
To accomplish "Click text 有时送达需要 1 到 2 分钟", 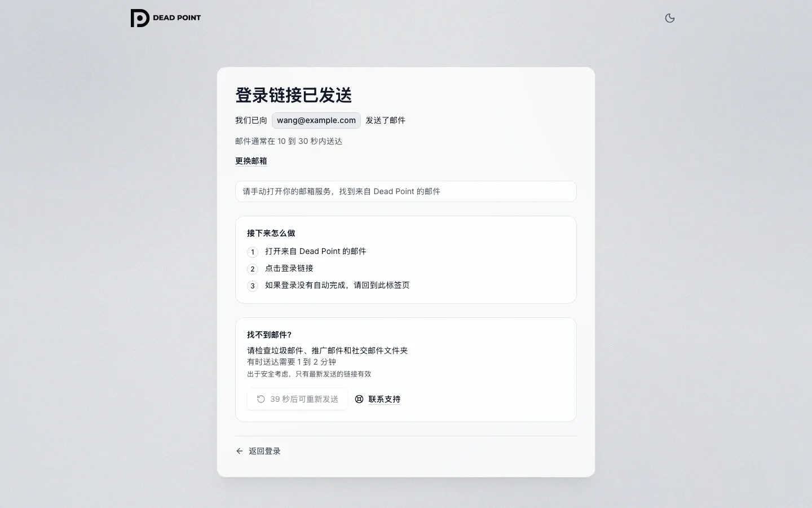I will tap(292, 362).
